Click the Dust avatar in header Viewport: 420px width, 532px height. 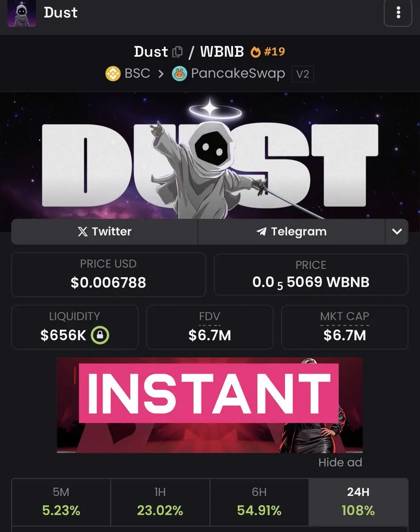pyautogui.click(x=22, y=13)
